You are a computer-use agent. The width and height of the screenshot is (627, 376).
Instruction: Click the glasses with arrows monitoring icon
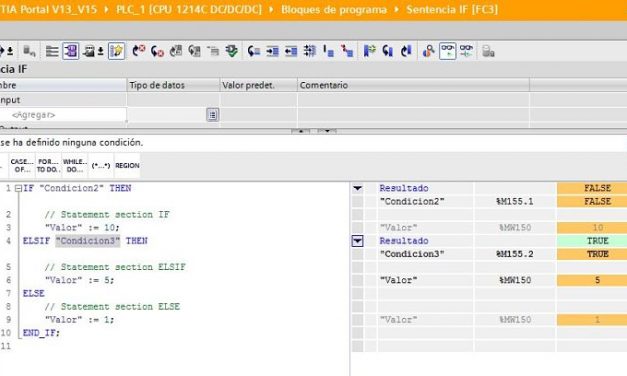(466, 51)
